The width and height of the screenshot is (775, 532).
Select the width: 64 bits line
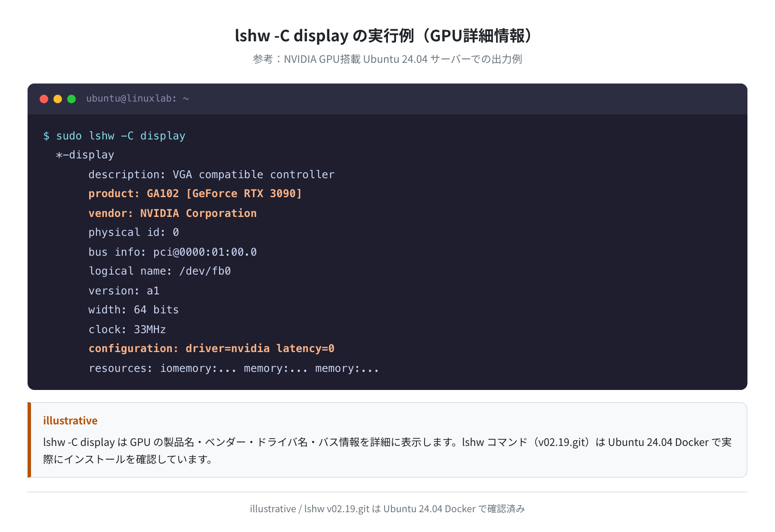pos(134,310)
